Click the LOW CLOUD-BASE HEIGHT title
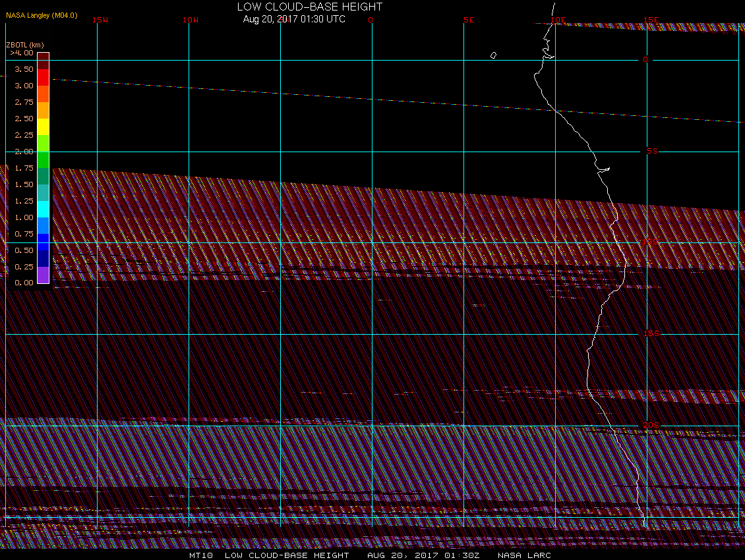The image size is (745, 560). (x=310, y=7)
